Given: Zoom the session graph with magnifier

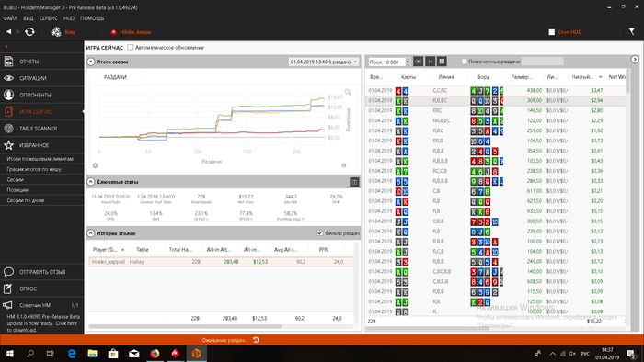Looking at the screenshot, I should point(348,92).
